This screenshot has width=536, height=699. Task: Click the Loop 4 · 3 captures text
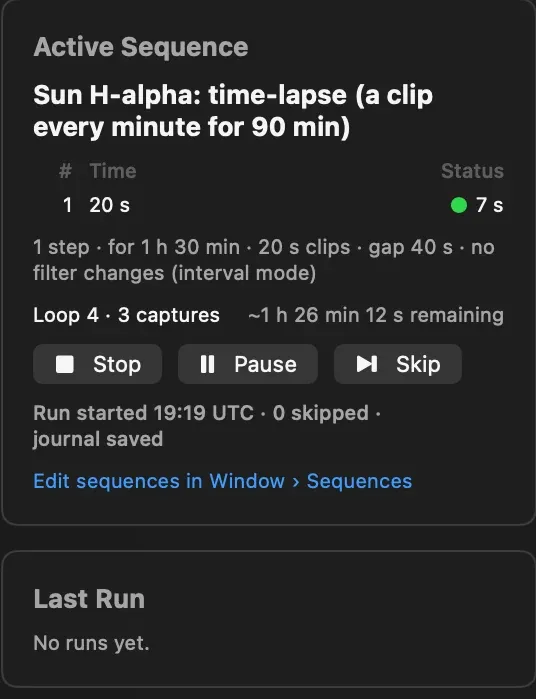point(126,315)
